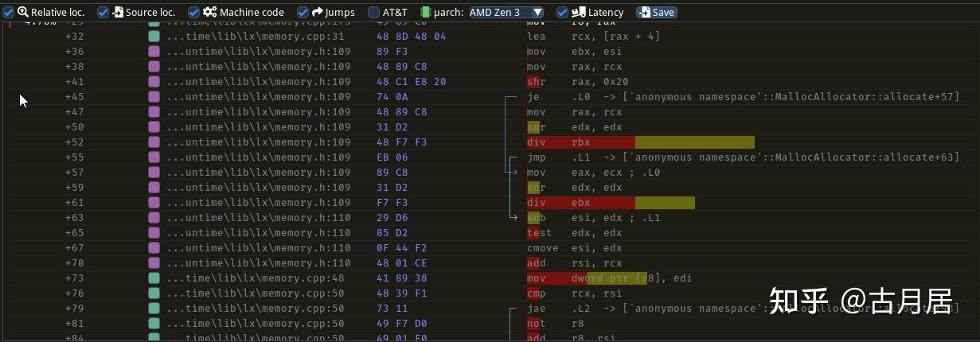Click the purple source marker at offset +50
980x342 pixels.
tap(154, 126)
